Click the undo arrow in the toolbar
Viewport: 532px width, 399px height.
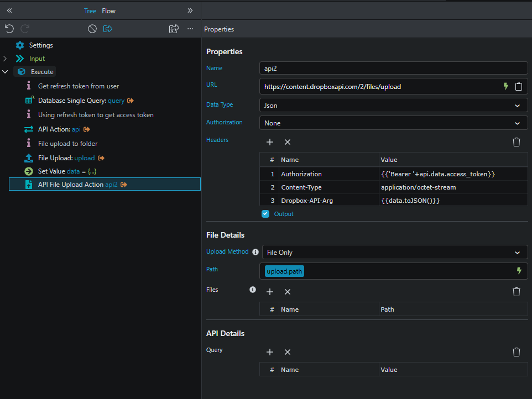pos(9,29)
